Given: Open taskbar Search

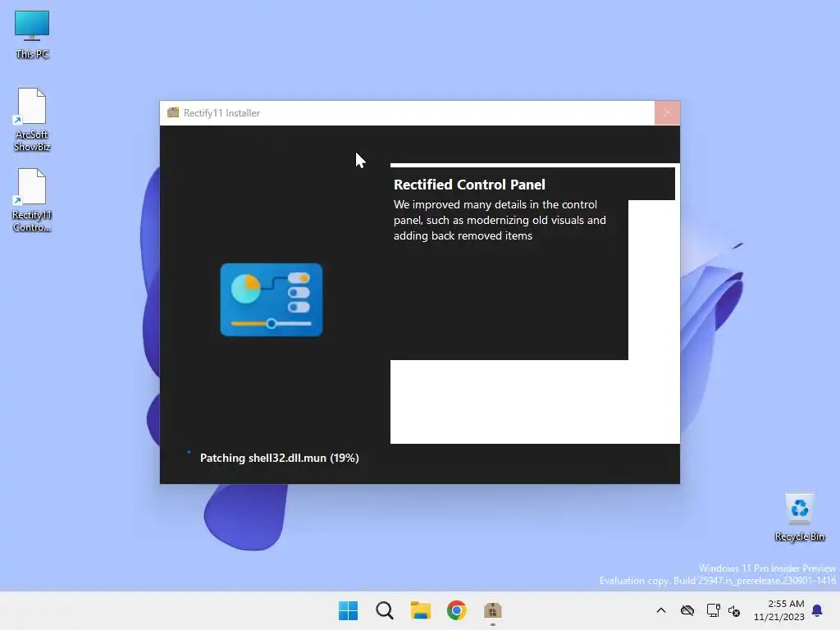Looking at the screenshot, I should pyautogui.click(x=385, y=610).
